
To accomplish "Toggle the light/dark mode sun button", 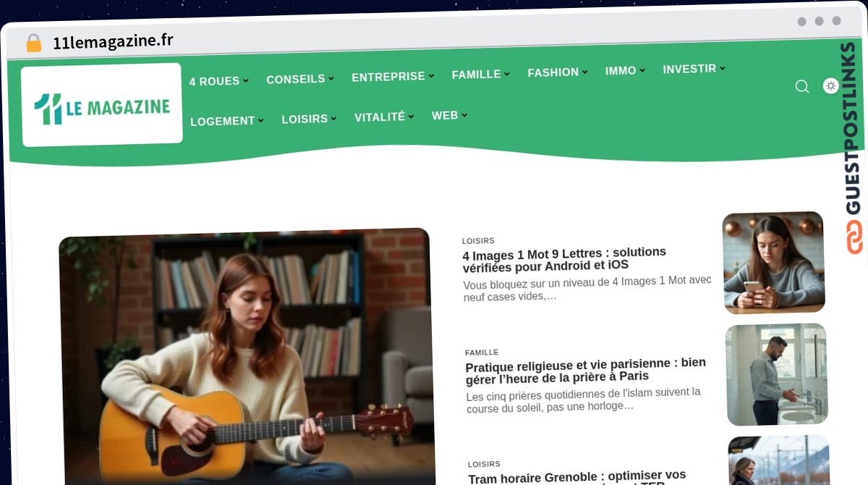I will tap(831, 85).
